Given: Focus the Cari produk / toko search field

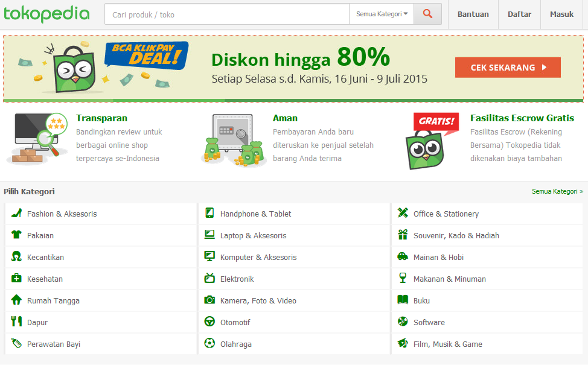Looking at the screenshot, I should (227, 14).
